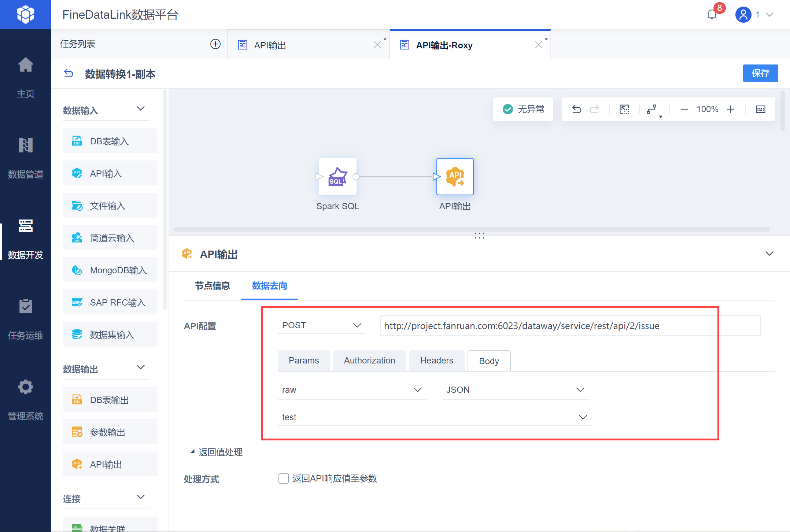This screenshot has width=790, height=532.
Task: Click the zoom in plus icon
Action: click(x=731, y=109)
